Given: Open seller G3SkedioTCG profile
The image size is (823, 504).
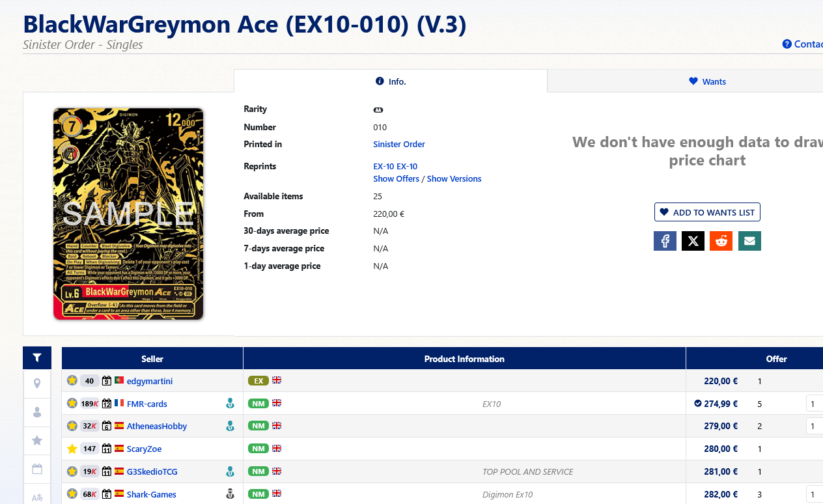Looking at the screenshot, I should pyautogui.click(x=152, y=471).
